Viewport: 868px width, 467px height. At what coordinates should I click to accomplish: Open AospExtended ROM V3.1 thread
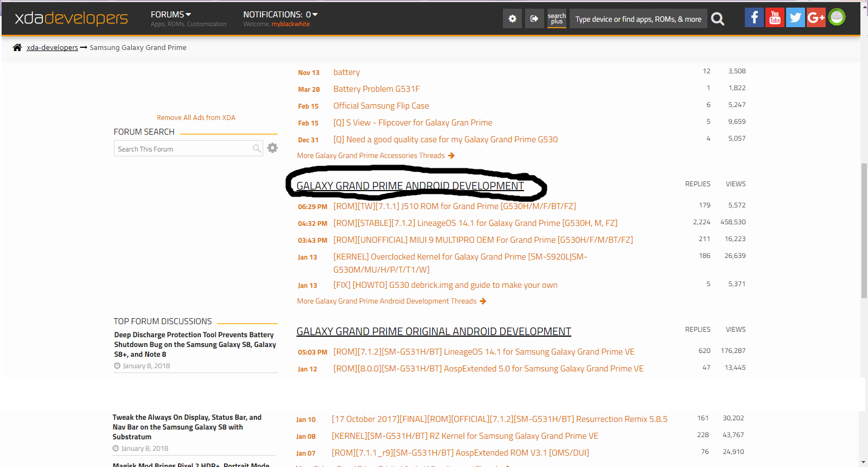point(460,453)
